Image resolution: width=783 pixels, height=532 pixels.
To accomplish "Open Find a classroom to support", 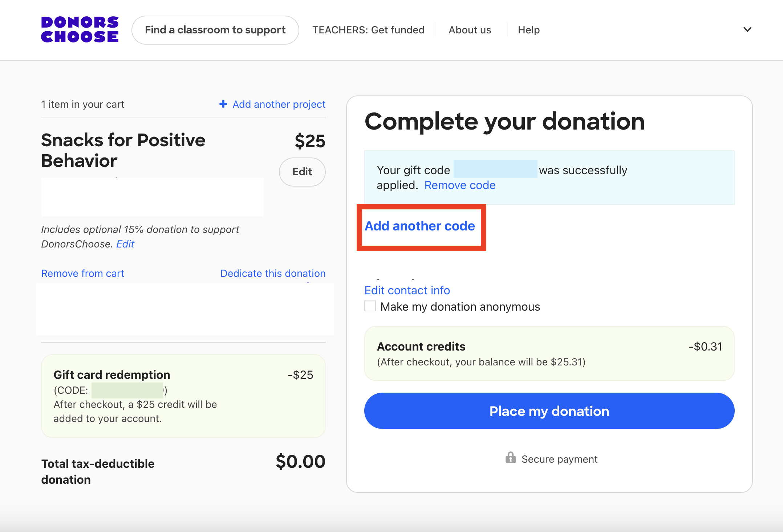I will click(x=215, y=30).
